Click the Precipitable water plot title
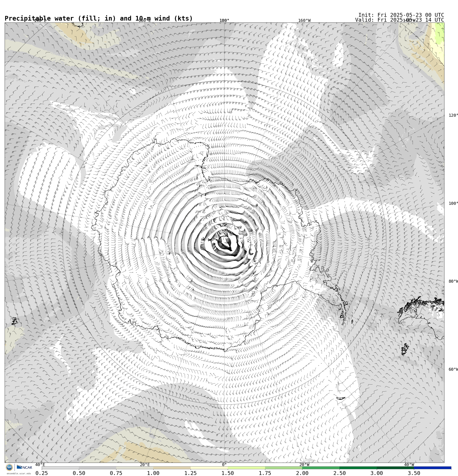 pos(99,18)
